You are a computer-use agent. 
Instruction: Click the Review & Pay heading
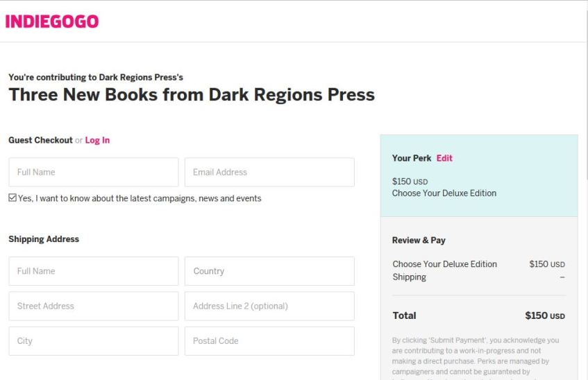pos(419,241)
